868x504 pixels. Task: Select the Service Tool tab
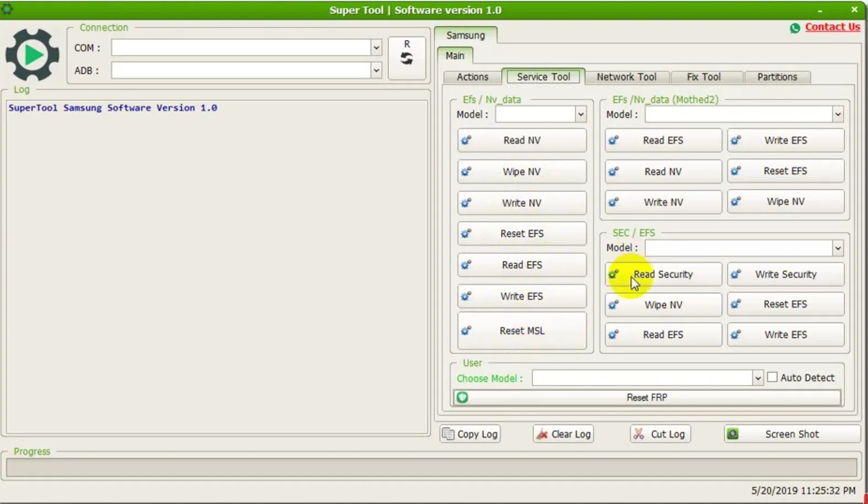tap(544, 77)
